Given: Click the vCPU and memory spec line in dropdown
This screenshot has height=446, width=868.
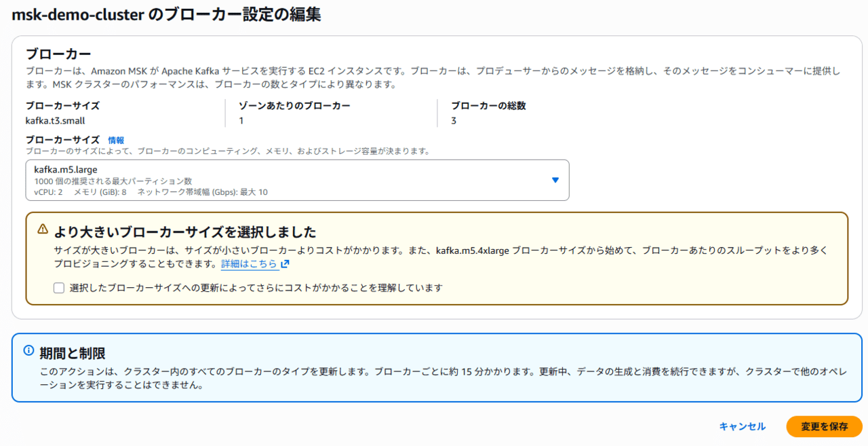Looking at the screenshot, I should [151, 192].
